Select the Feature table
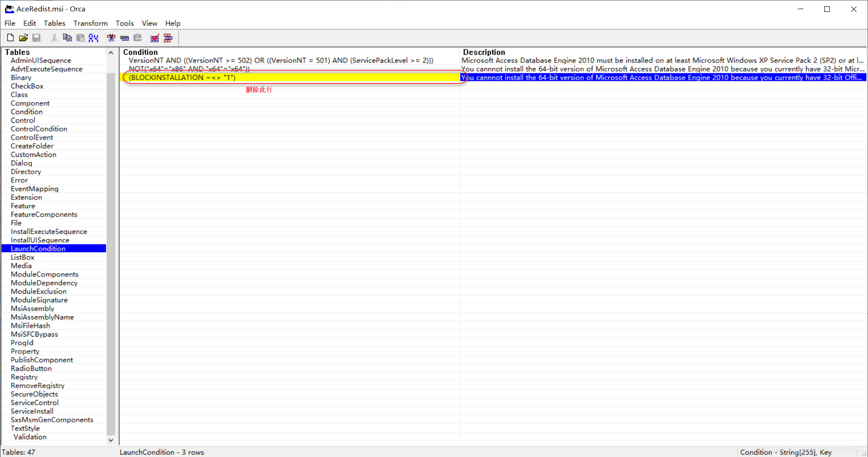This screenshot has height=457, width=868. tap(23, 206)
